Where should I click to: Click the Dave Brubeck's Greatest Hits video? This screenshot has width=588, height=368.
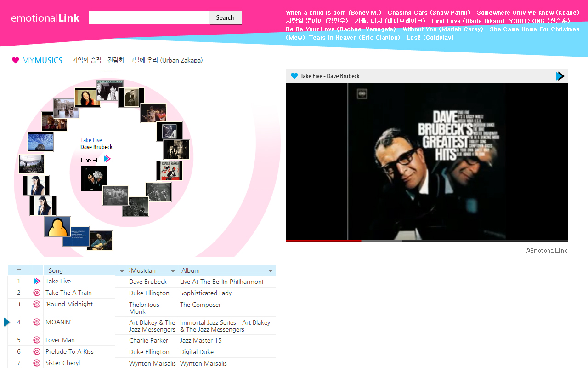click(427, 161)
